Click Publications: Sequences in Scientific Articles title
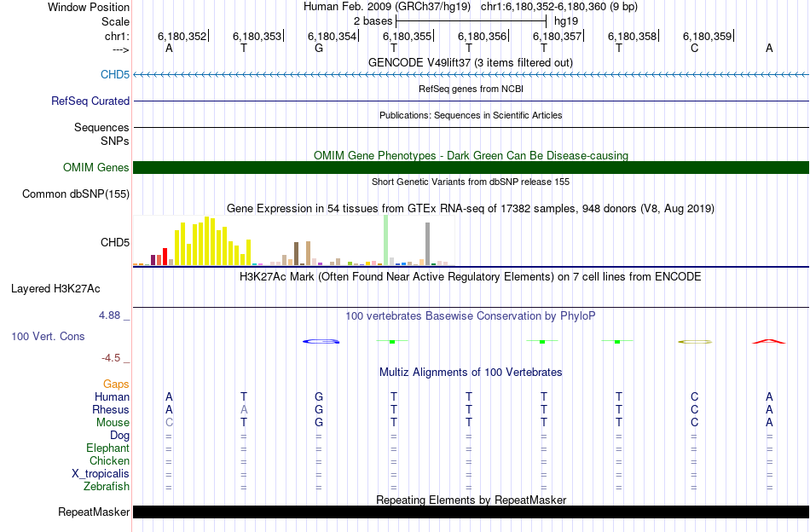Viewport: 810px width, 532px height. click(x=471, y=115)
